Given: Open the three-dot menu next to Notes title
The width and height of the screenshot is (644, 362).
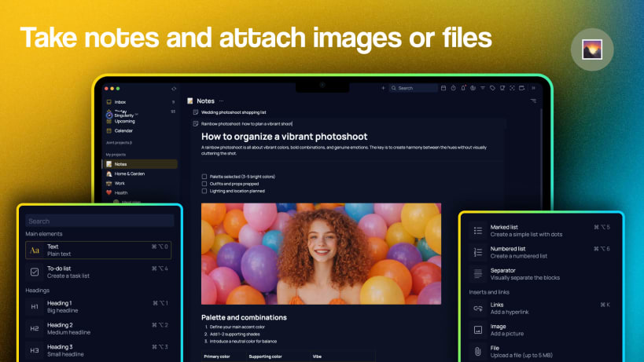Looking at the screenshot, I should pos(222,101).
